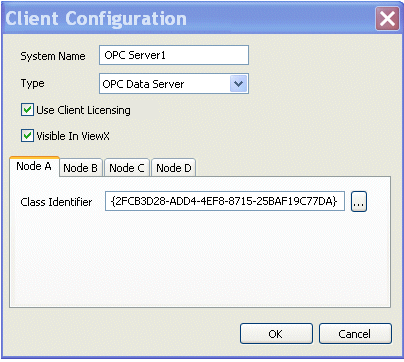404x362 pixels.
Task: Click the Type dropdown arrow
Action: pos(238,83)
